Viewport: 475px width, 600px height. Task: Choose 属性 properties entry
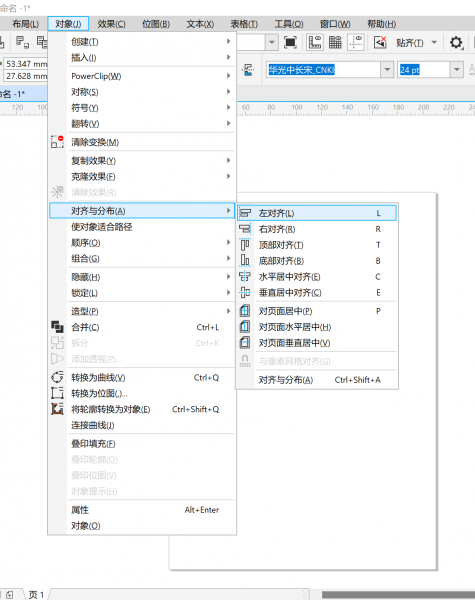(x=142, y=510)
